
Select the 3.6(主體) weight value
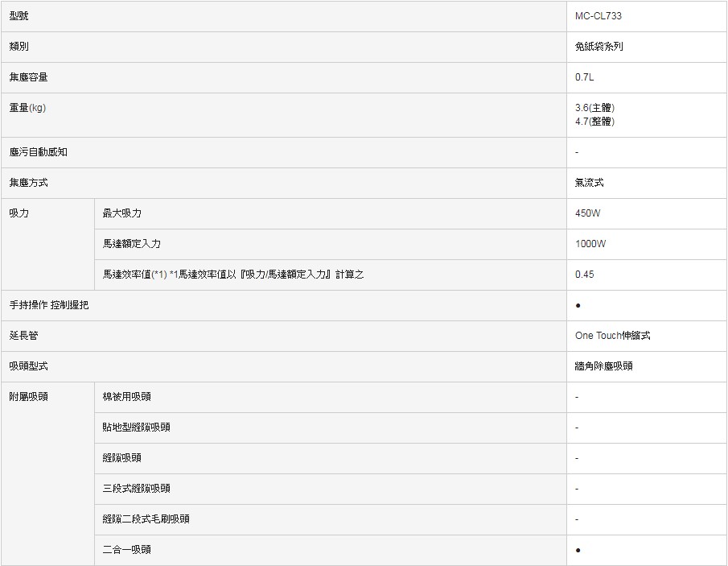594,107
